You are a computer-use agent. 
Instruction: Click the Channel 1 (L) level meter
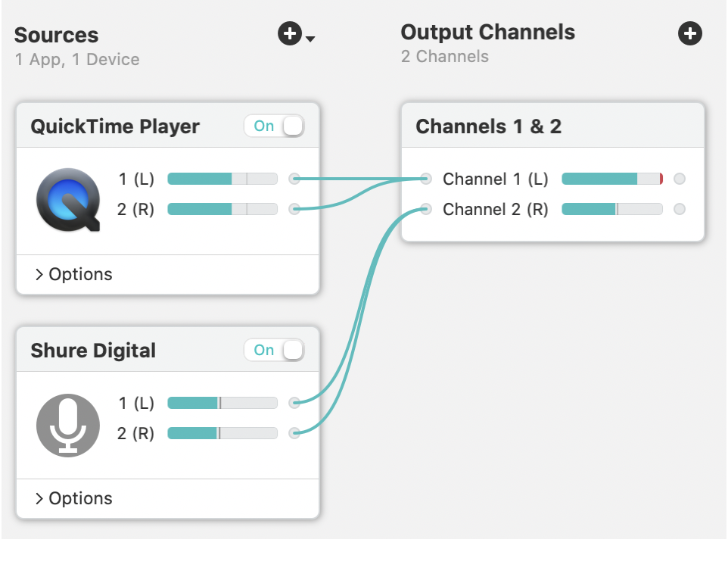click(x=611, y=179)
